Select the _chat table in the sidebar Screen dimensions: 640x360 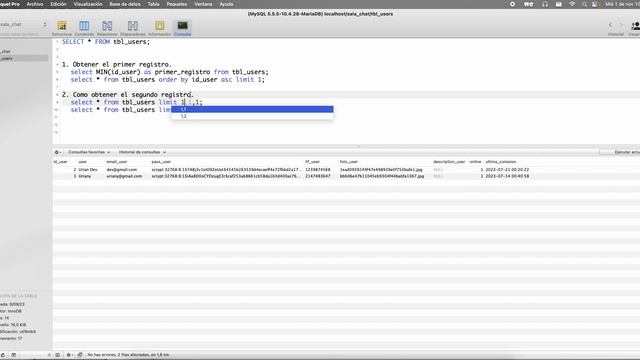24,51
